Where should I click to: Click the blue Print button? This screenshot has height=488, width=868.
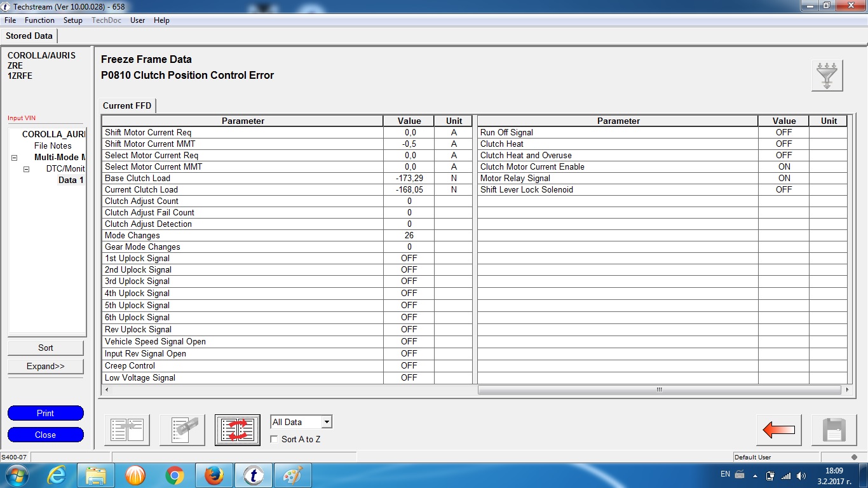tap(46, 413)
